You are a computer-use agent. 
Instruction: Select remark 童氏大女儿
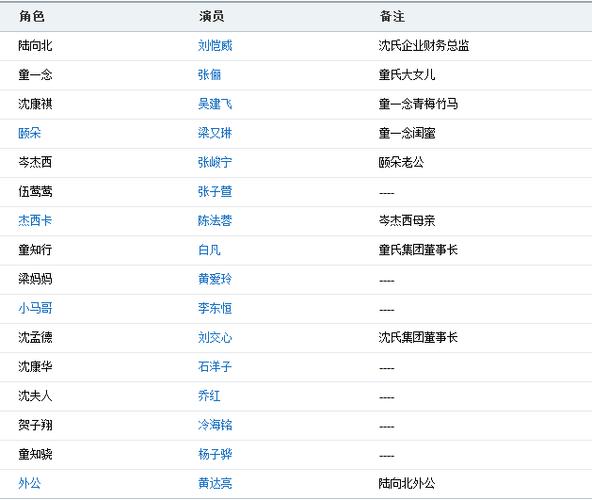click(407, 75)
